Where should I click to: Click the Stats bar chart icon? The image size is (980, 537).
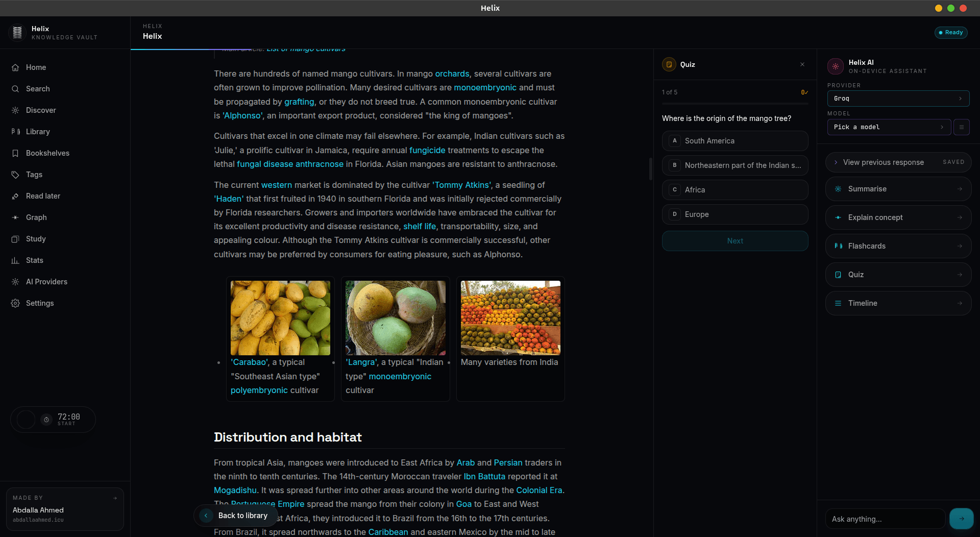15,260
